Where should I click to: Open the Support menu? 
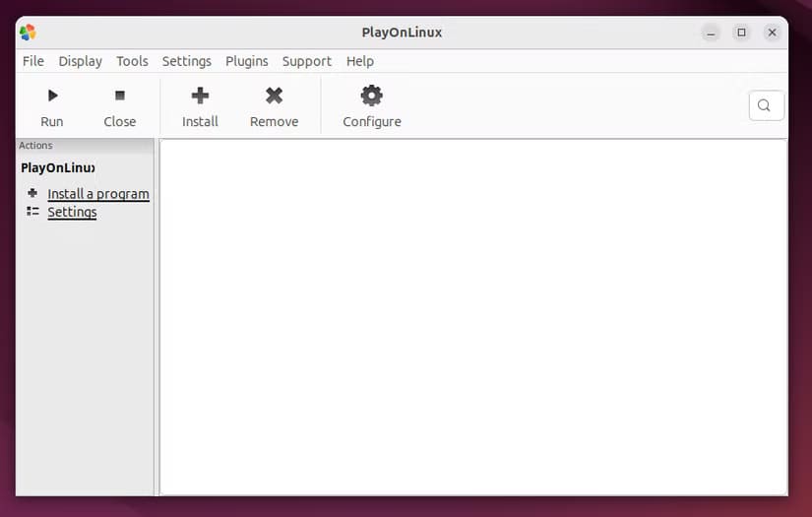pyautogui.click(x=306, y=61)
